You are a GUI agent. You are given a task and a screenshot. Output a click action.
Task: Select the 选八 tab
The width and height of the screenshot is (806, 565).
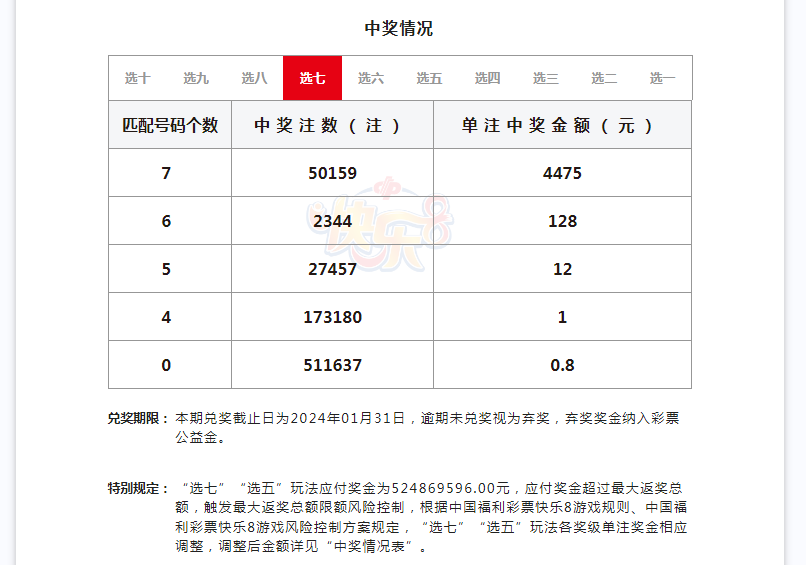[x=254, y=78]
